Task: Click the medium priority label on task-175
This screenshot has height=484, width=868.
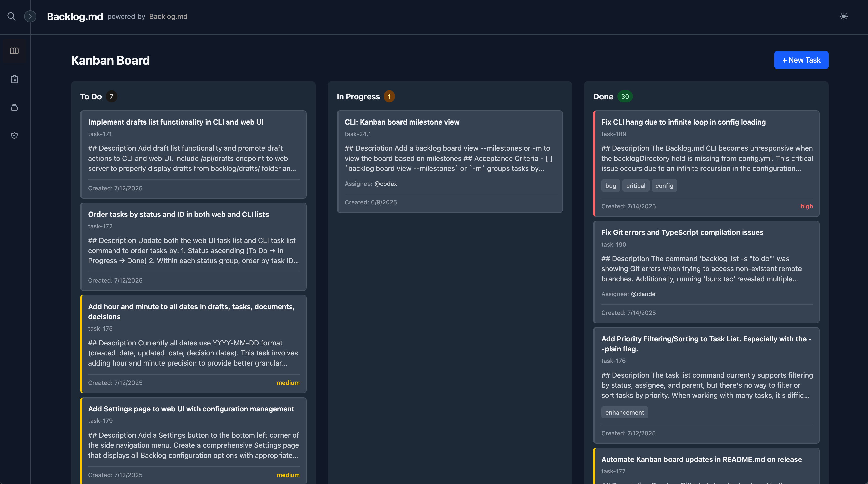Action: coord(288,383)
